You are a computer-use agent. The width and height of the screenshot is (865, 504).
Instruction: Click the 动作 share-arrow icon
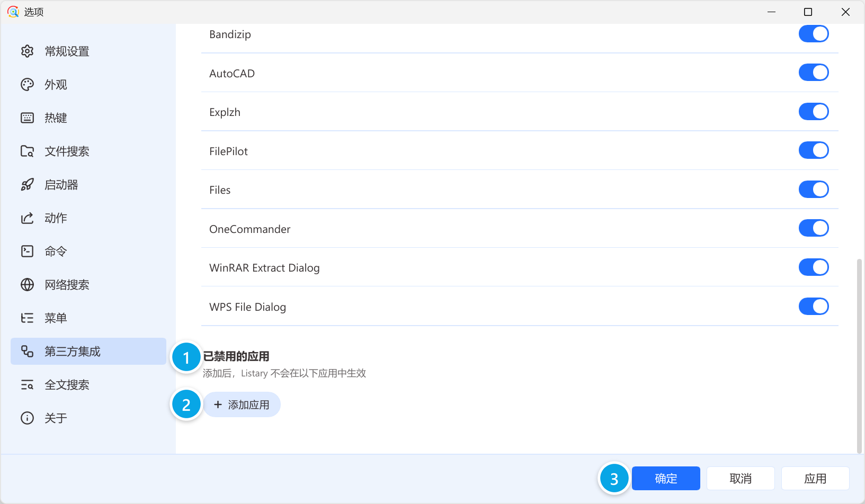point(27,218)
